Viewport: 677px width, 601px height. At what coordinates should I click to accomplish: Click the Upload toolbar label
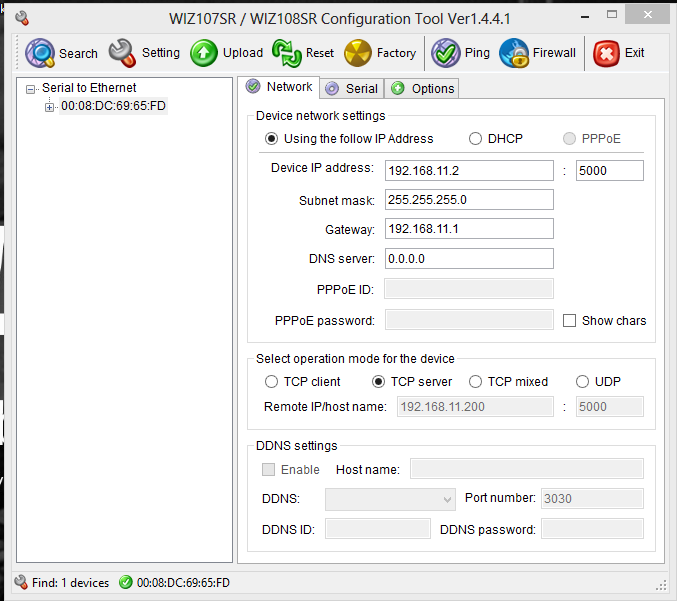243,53
